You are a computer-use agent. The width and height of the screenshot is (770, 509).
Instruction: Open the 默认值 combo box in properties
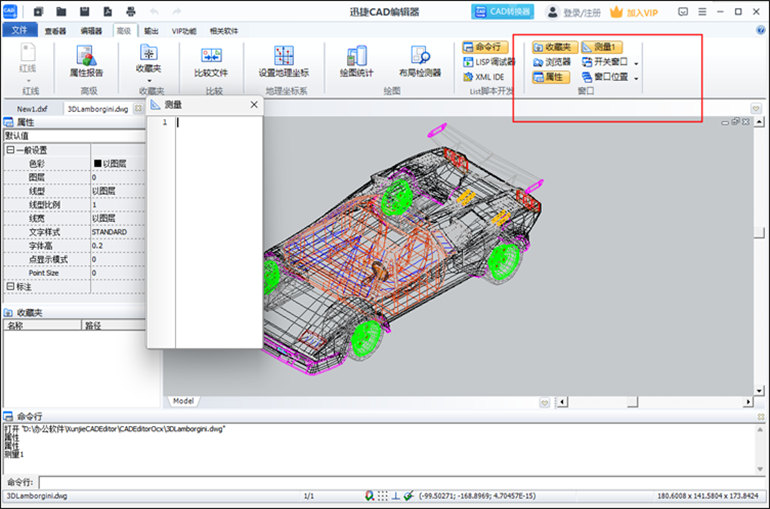coord(75,135)
